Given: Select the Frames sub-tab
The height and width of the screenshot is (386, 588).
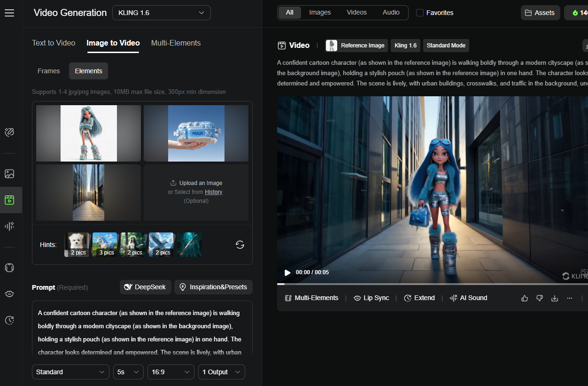Looking at the screenshot, I should [49, 71].
